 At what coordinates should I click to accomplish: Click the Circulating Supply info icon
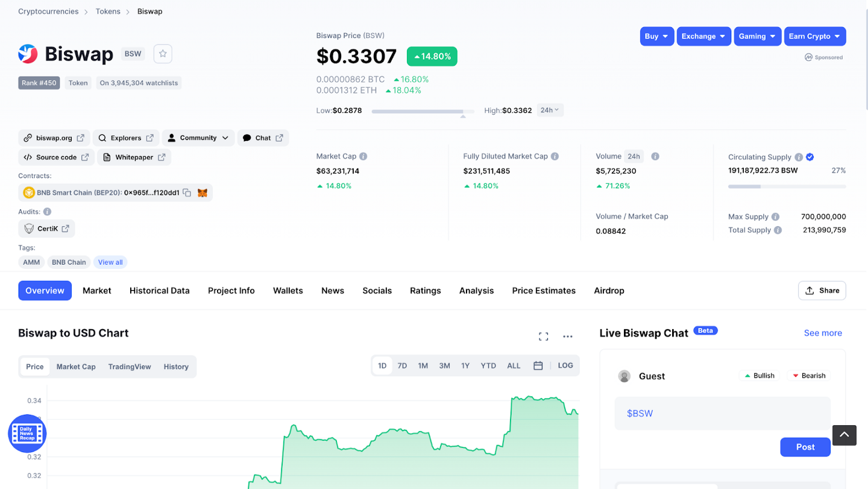point(799,157)
